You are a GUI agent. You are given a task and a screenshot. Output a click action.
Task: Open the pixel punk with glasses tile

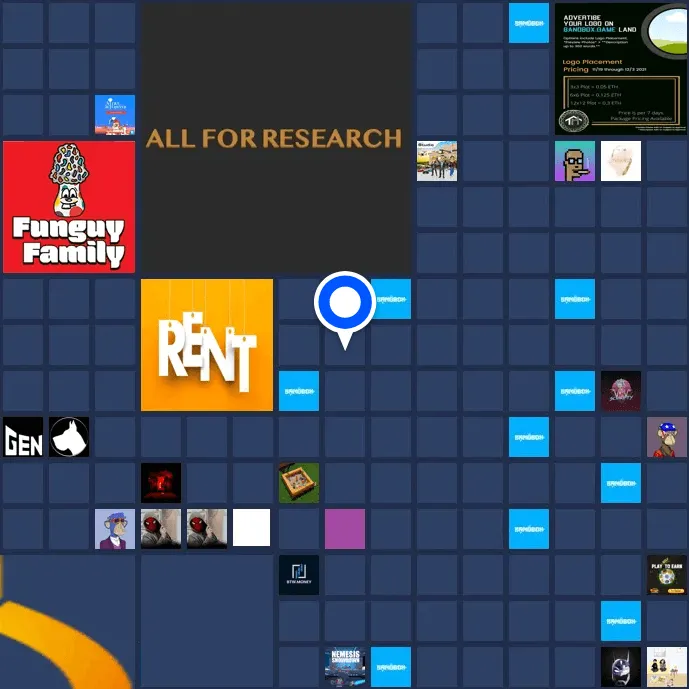coord(575,161)
